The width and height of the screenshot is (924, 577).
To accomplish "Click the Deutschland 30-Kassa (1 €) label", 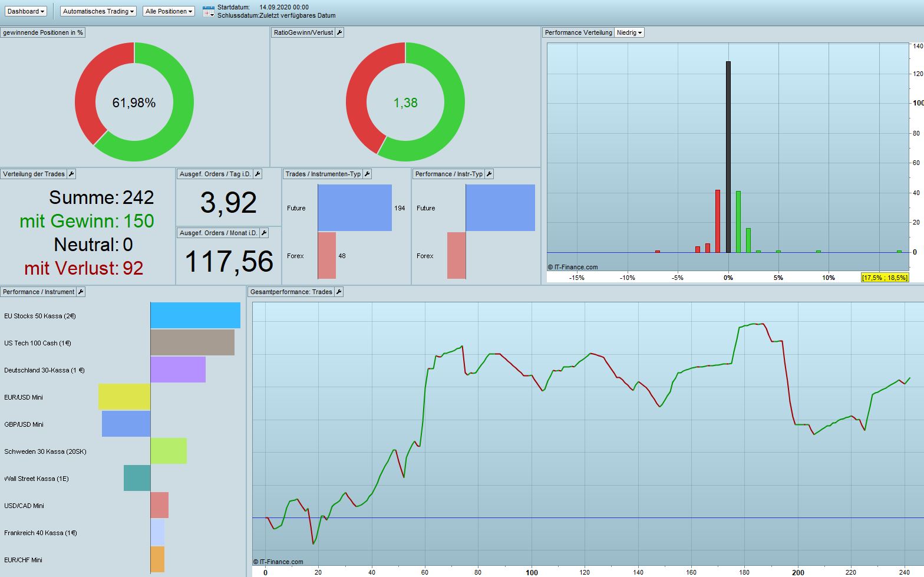I will [44, 370].
